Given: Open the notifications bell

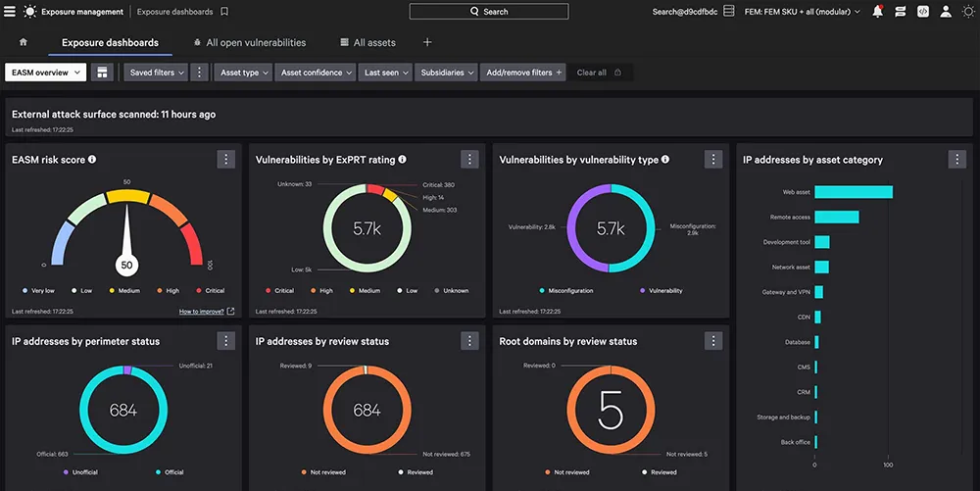Looking at the screenshot, I should pos(877,11).
